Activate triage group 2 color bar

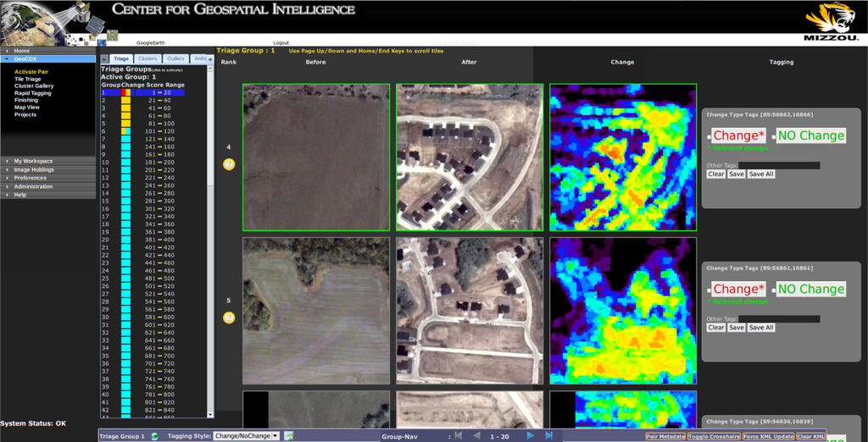[x=125, y=100]
